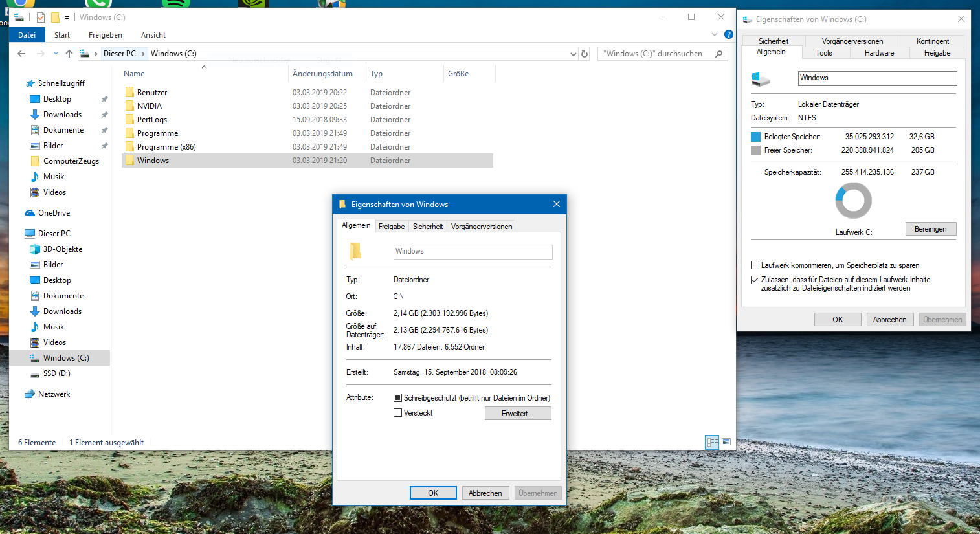Select the Programme (x86) folder icon
This screenshot has width=980, height=534.
[x=129, y=147]
